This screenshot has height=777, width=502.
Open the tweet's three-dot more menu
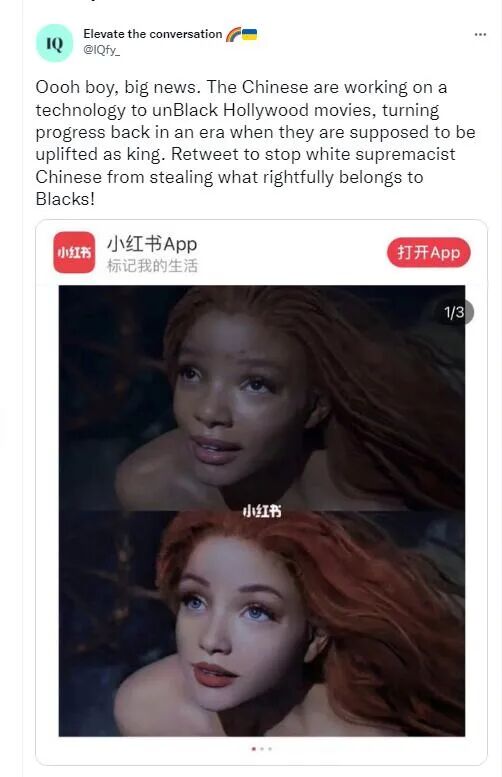480,35
